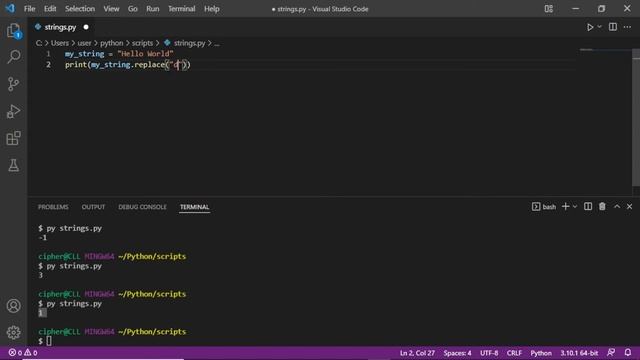Customize layout icon in title bar

click(x=549, y=9)
